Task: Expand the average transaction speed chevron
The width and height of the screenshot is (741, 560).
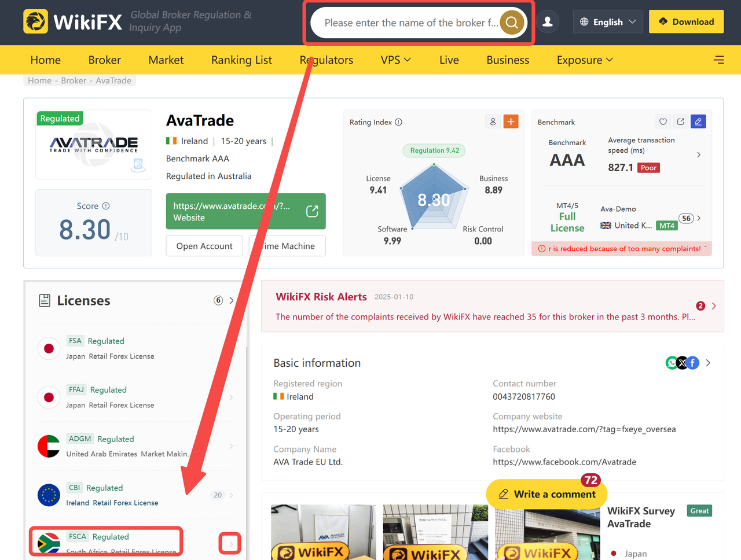Action: click(699, 154)
